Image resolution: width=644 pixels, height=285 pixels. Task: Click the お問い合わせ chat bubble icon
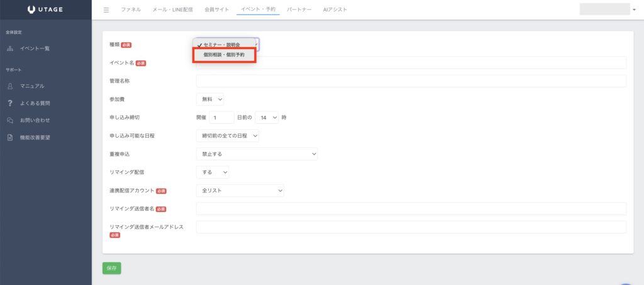(x=10, y=120)
